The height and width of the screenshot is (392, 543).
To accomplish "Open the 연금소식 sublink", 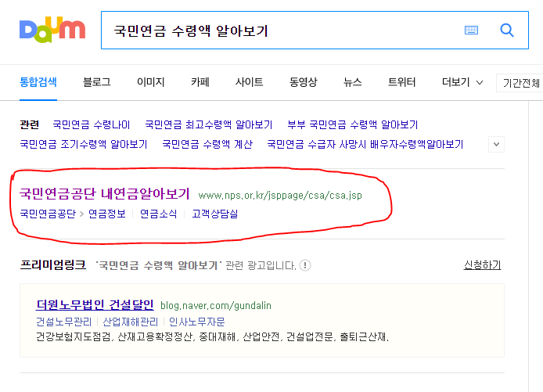I will 159,214.
